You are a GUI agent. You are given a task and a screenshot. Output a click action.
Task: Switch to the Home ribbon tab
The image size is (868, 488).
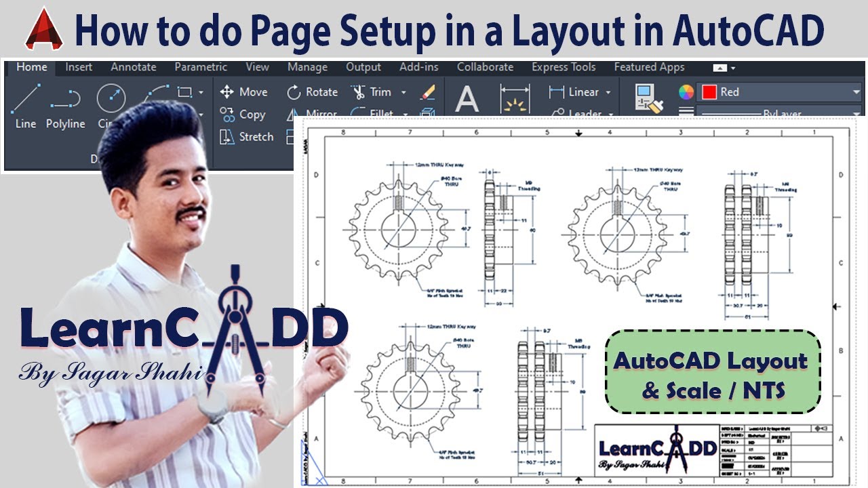(x=32, y=67)
